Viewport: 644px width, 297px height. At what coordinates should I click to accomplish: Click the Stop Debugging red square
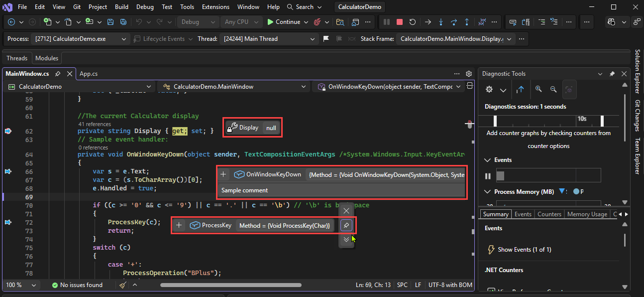[400, 22]
